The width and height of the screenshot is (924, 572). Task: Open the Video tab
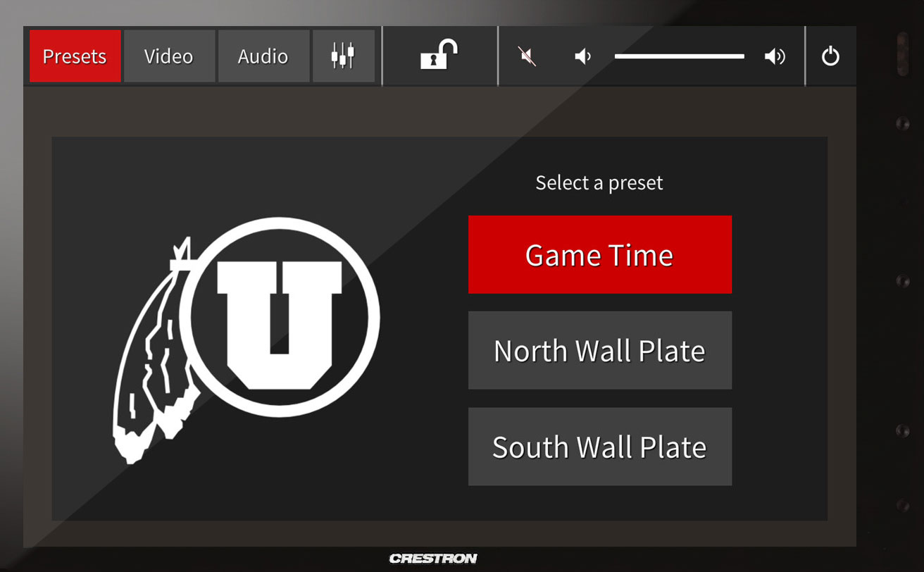(169, 56)
